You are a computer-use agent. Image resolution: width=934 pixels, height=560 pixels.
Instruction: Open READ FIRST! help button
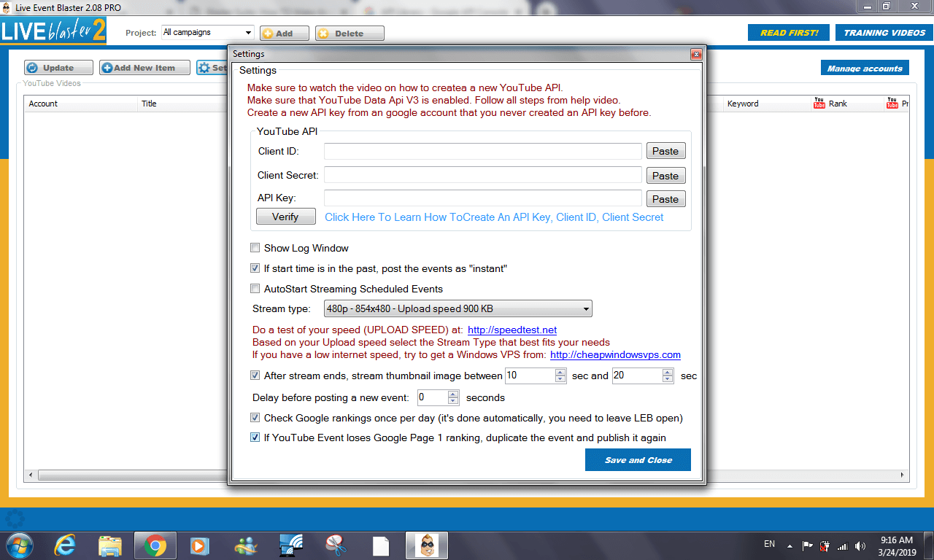[x=789, y=33]
